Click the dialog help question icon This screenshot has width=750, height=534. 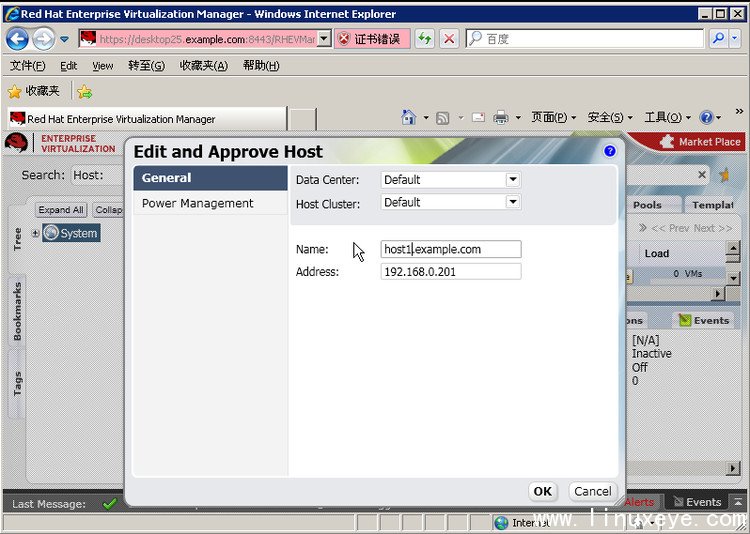point(609,151)
